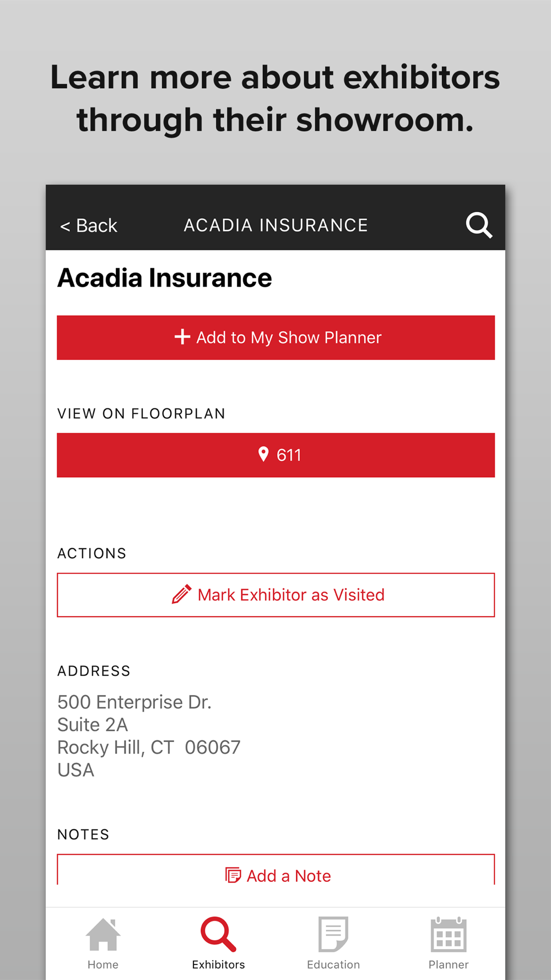Tap the map pin icon beside 611
551x980 pixels.
pyautogui.click(x=263, y=454)
